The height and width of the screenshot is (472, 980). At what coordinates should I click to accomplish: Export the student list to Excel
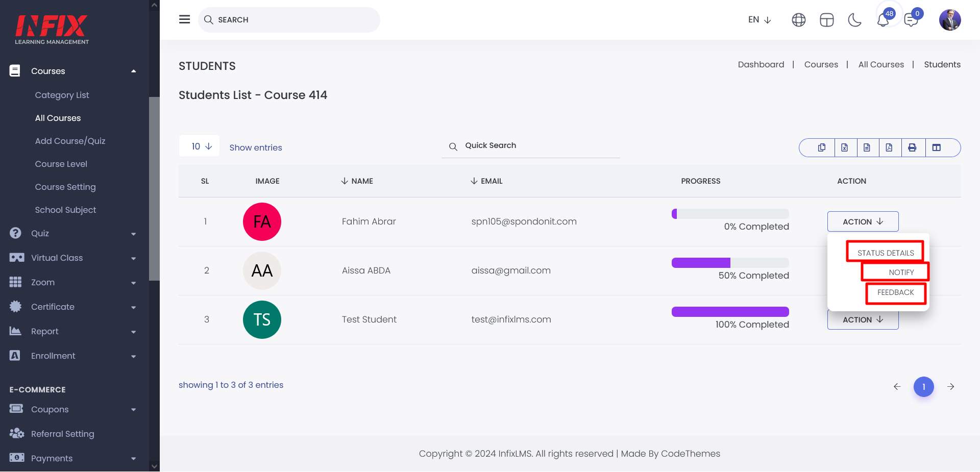click(844, 147)
